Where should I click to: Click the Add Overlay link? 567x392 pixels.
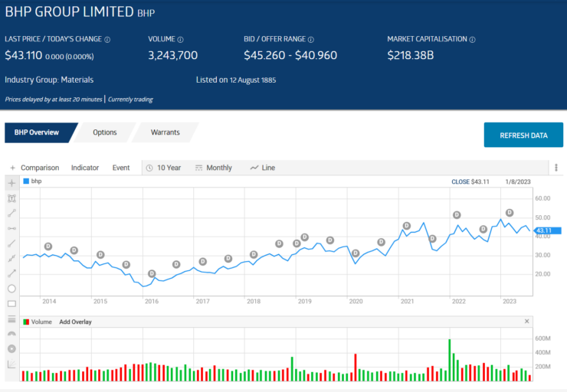pyautogui.click(x=75, y=322)
